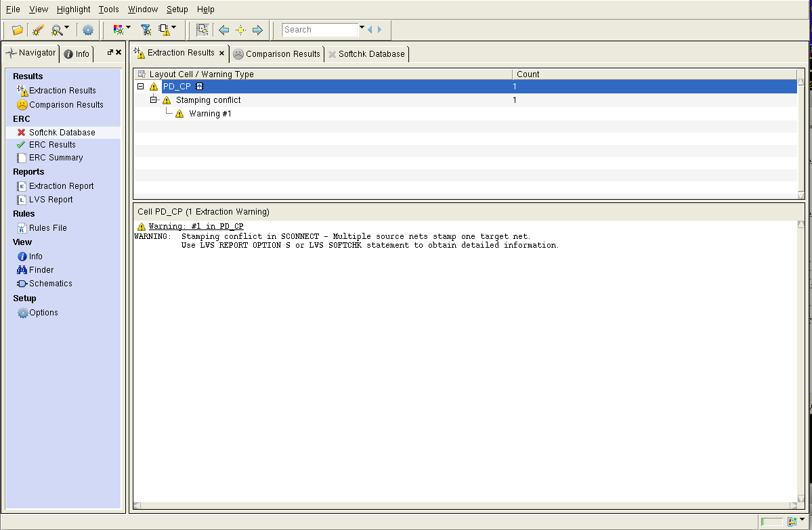Click the previous result left arrow
This screenshot has width=812, height=530.
223,30
